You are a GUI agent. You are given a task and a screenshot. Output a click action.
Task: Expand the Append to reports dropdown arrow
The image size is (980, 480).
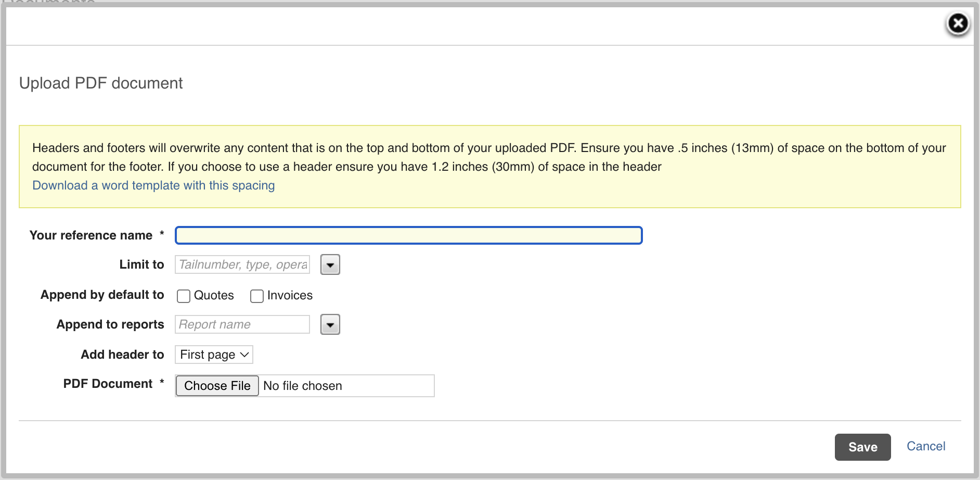[x=329, y=324]
